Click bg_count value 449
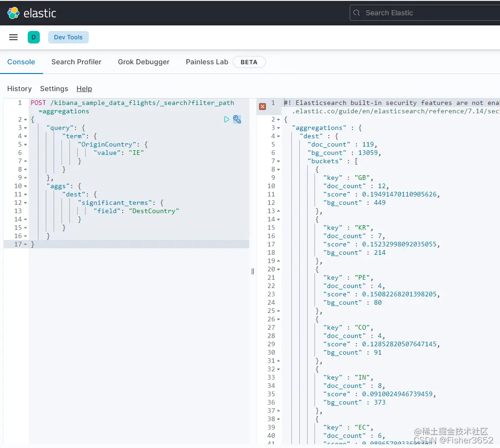 coord(379,203)
